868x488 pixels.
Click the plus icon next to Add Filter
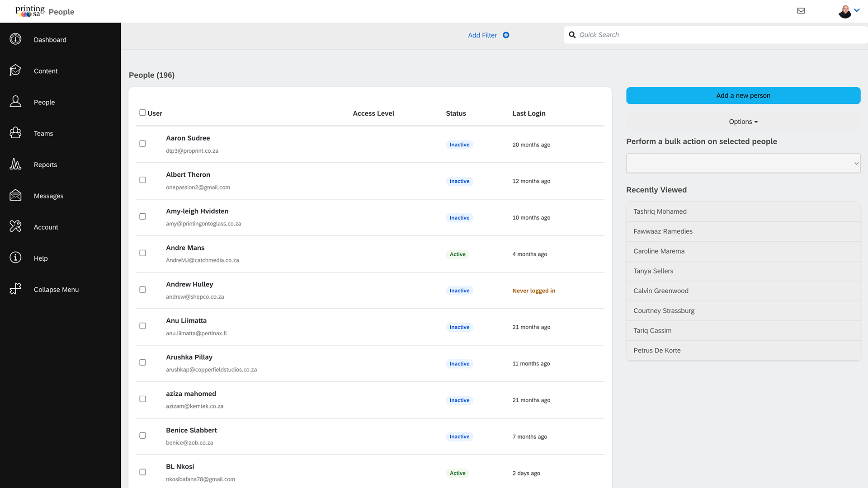coord(506,35)
